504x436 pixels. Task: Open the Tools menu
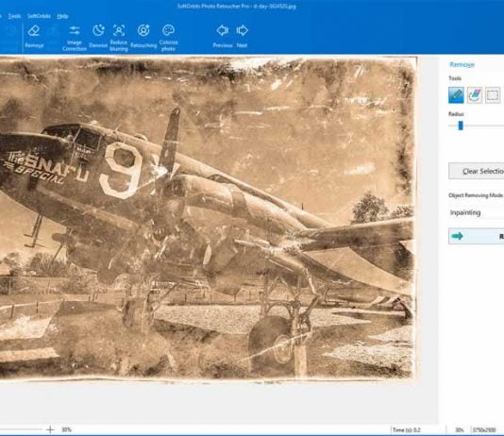click(14, 16)
